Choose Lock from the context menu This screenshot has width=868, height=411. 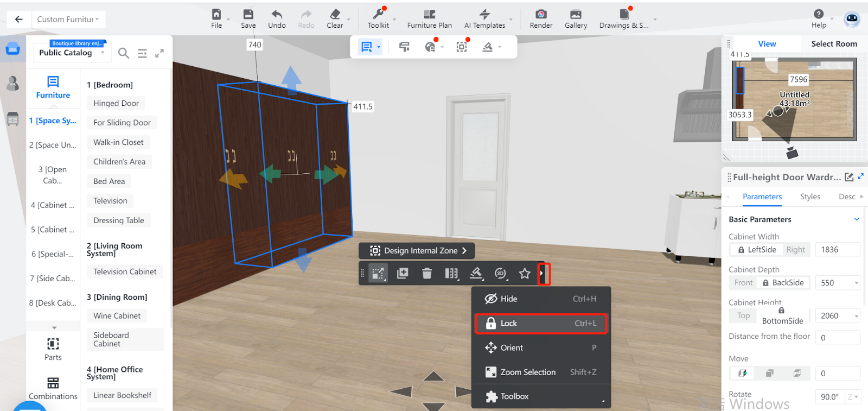pos(541,324)
